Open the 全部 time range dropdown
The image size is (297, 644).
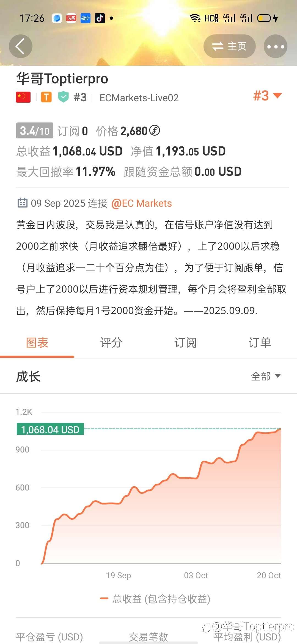[x=266, y=376]
